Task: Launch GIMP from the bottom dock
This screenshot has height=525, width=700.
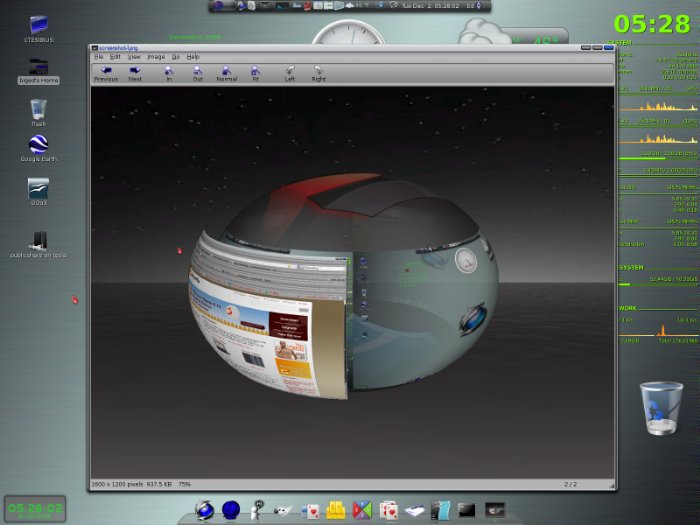Action: point(283,510)
